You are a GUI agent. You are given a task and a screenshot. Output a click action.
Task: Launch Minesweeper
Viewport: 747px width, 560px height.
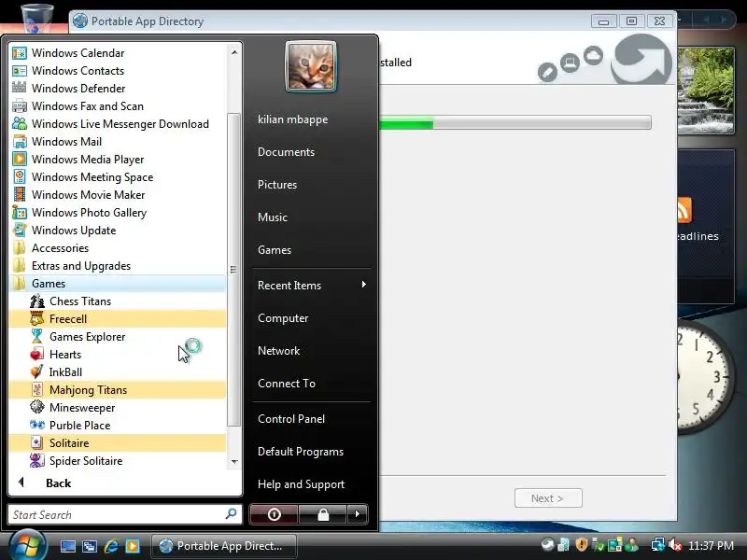[x=118, y=408]
